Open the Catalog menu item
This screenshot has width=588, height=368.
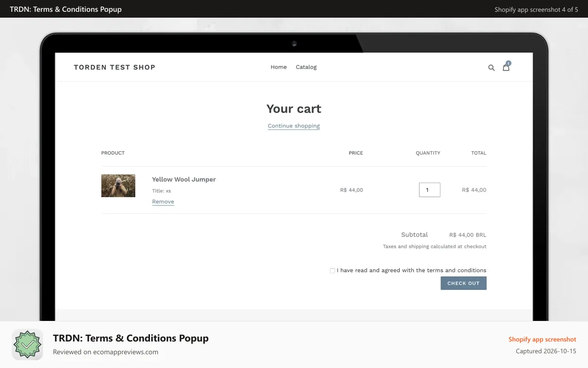(x=306, y=67)
